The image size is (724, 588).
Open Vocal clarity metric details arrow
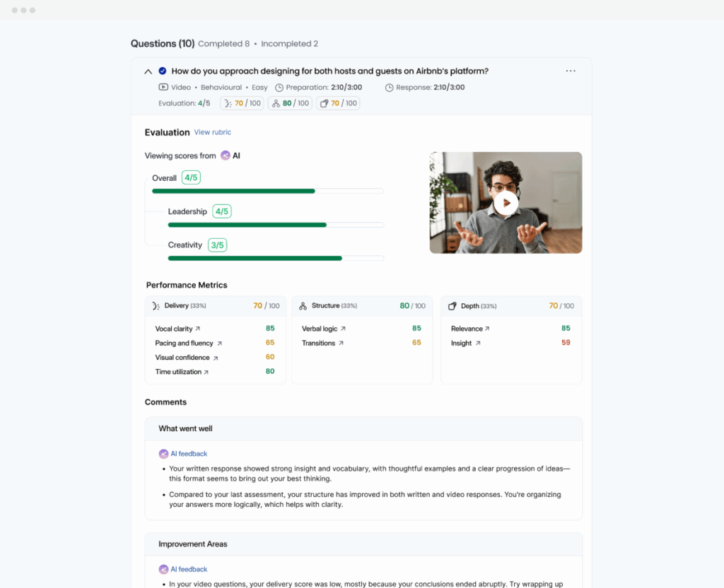tap(198, 329)
